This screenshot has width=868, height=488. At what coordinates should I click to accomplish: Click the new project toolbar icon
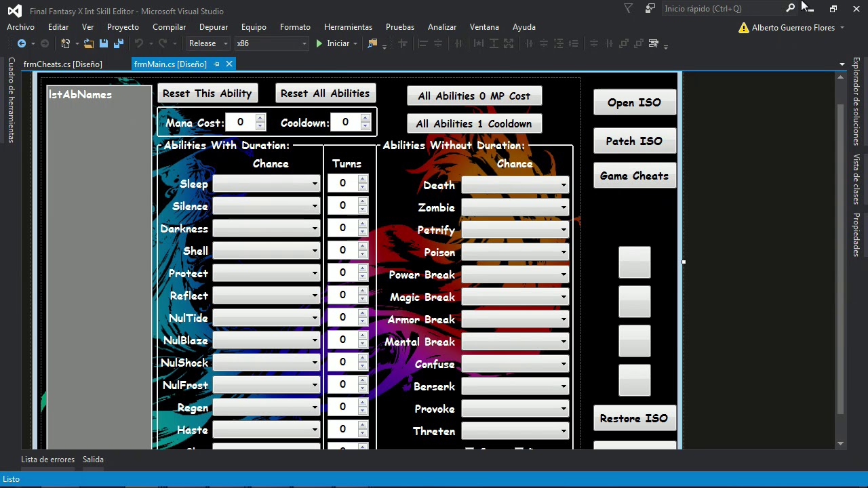(x=65, y=43)
